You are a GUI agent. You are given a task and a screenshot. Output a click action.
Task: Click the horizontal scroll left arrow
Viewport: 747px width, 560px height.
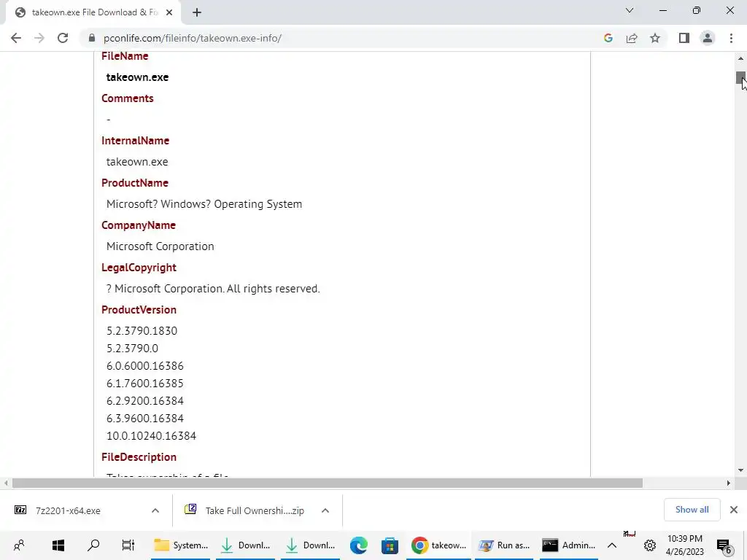click(x=6, y=483)
